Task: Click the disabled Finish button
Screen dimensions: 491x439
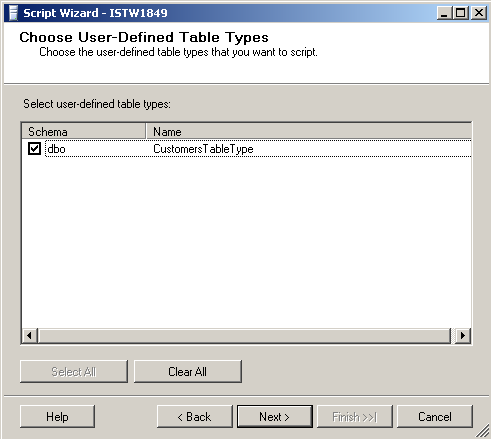Action: coord(355,417)
